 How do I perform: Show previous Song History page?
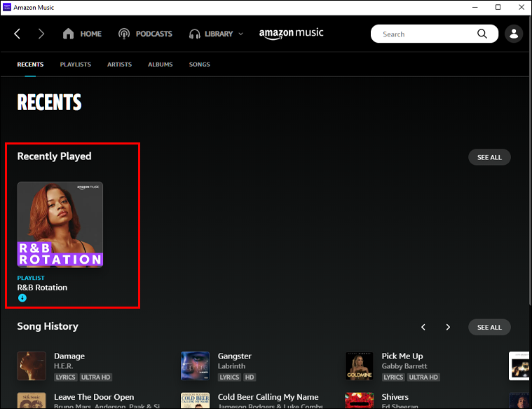coord(423,327)
